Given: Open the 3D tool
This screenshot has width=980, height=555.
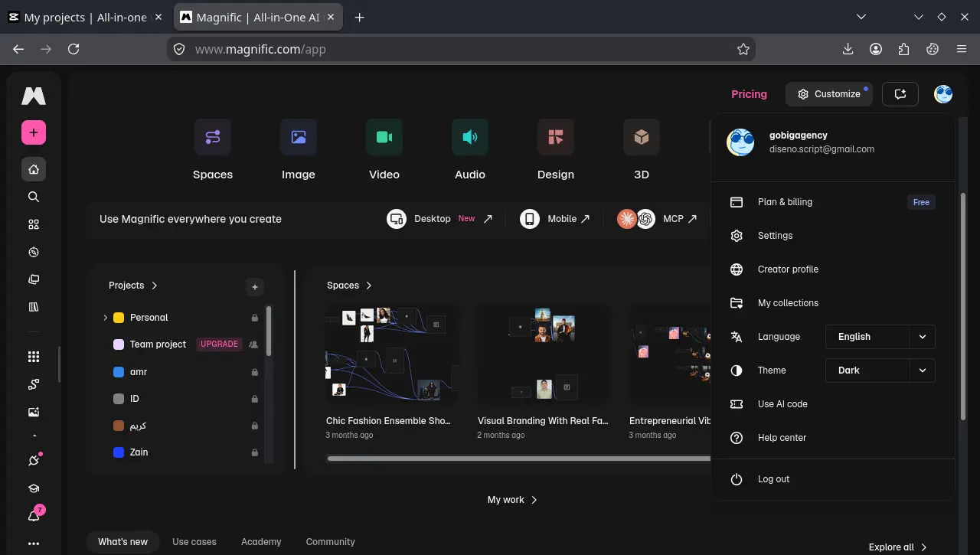Looking at the screenshot, I should coord(642,150).
